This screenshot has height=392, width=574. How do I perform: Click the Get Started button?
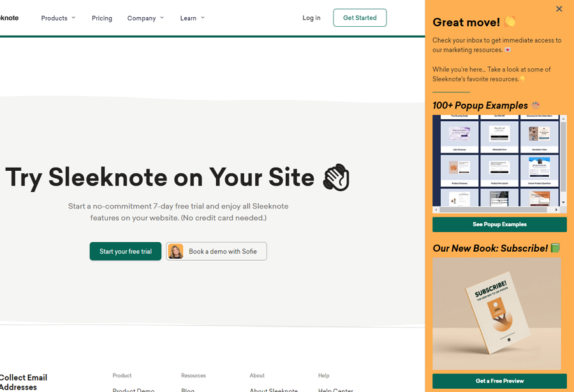click(x=360, y=18)
